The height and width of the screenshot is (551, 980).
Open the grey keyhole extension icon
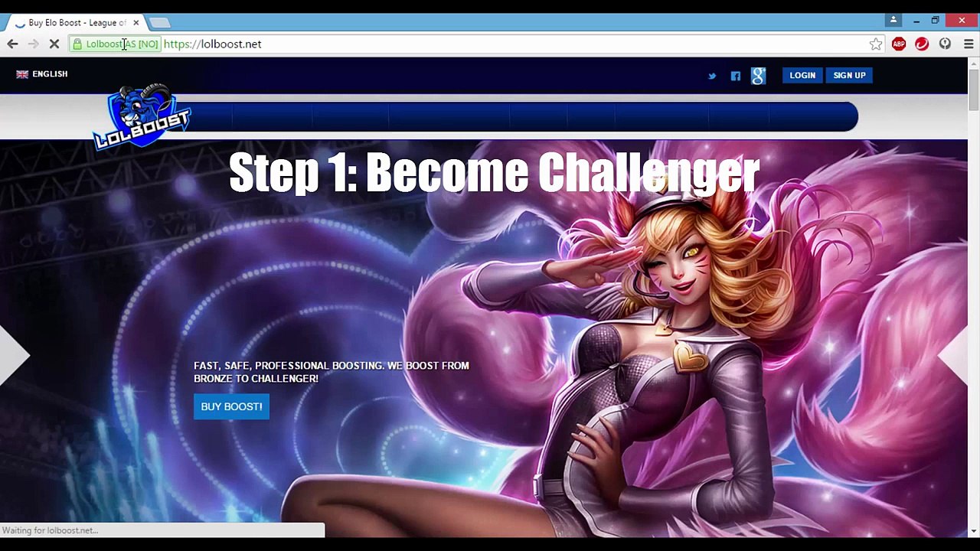click(945, 44)
